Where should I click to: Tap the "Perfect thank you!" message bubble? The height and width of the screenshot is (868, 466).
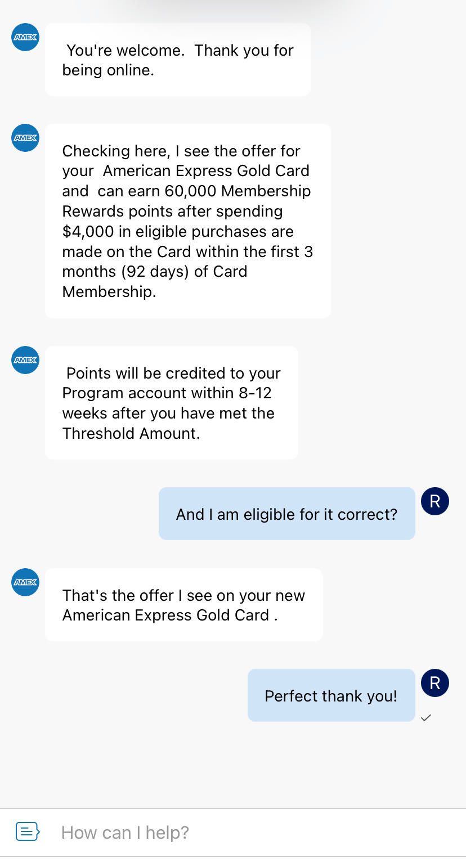(331, 696)
